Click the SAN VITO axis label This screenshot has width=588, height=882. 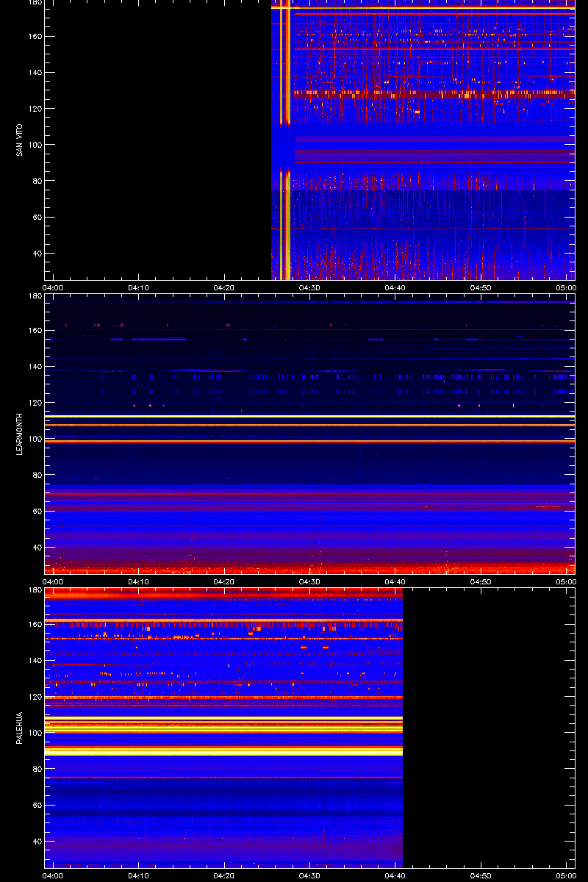click(19, 140)
